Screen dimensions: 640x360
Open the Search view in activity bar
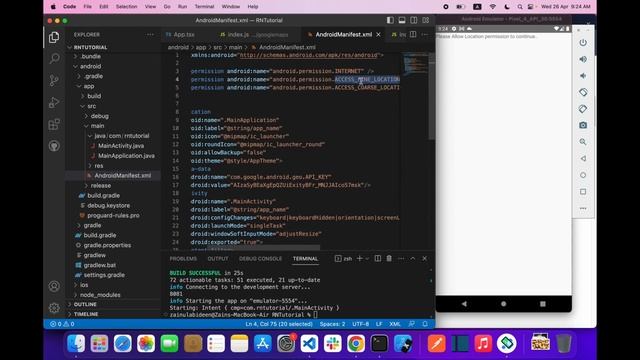54,58
